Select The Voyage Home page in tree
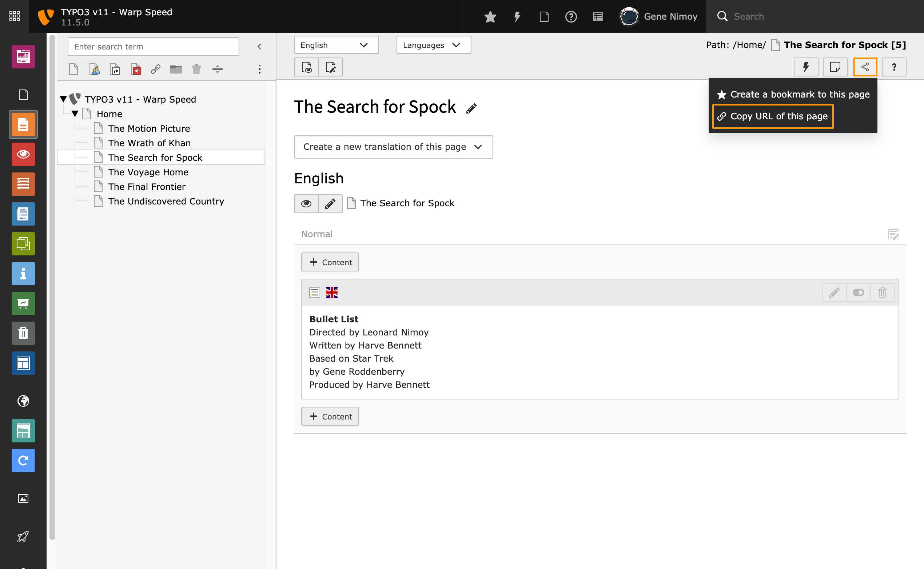The height and width of the screenshot is (569, 924). point(148,172)
